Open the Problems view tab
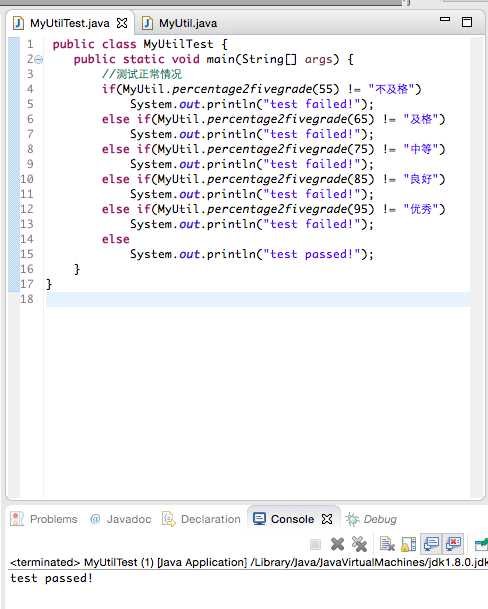 (x=44, y=519)
